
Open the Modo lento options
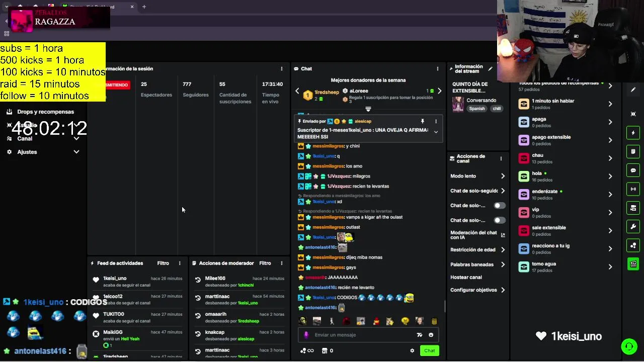click(477, 176)
